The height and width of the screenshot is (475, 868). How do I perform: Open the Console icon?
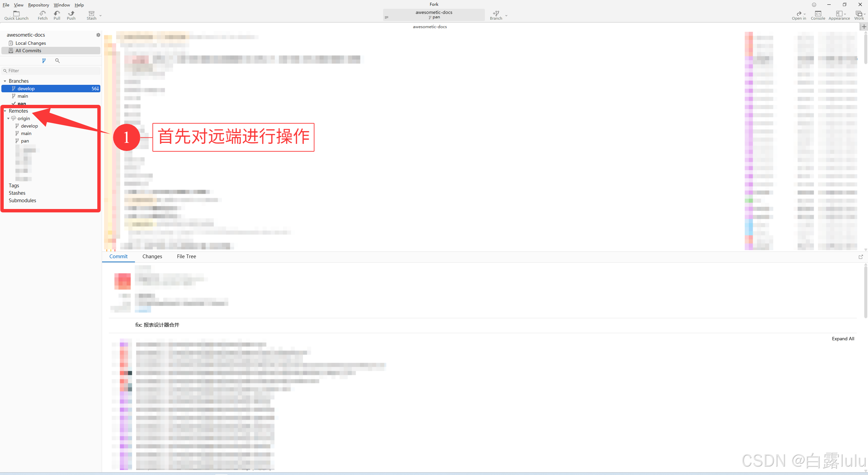(818, 14)
